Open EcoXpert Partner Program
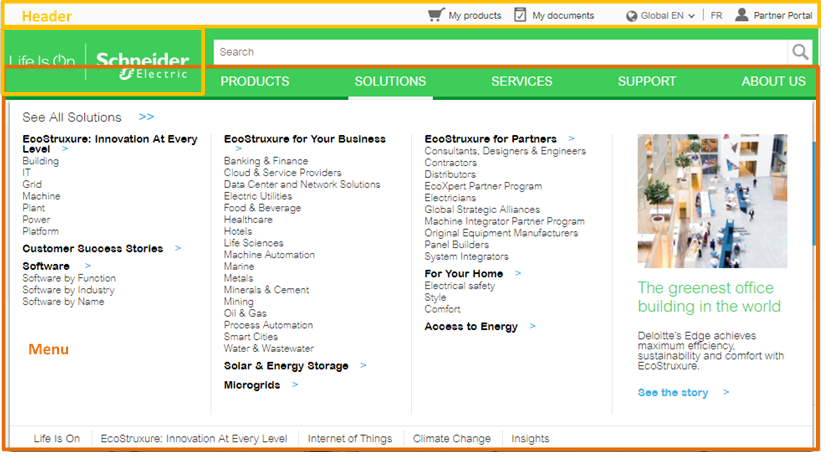This screenshot has height=457, width=825. (483, 186)
